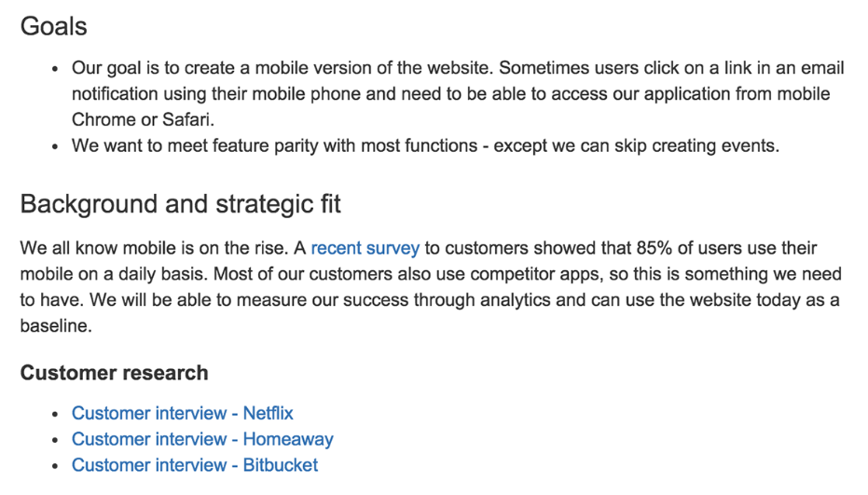868x495 pixels.
Task: Open Customer interview - Bitbucket link
Action: click(x=194, y=465)
